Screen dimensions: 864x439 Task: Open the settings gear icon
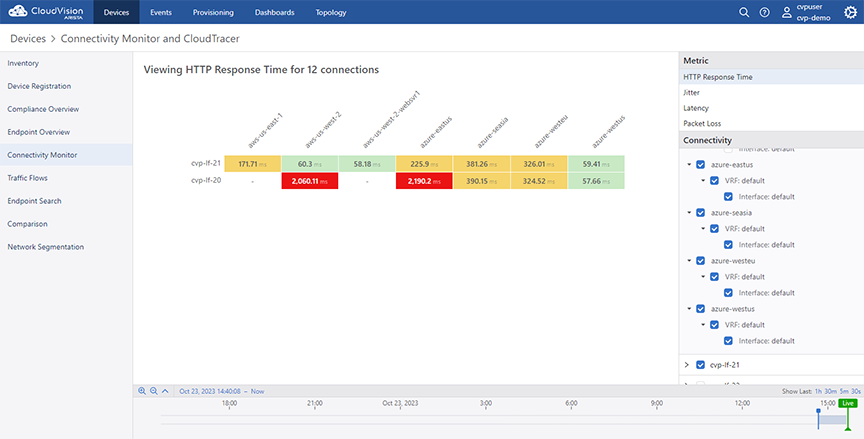point(850,12)
